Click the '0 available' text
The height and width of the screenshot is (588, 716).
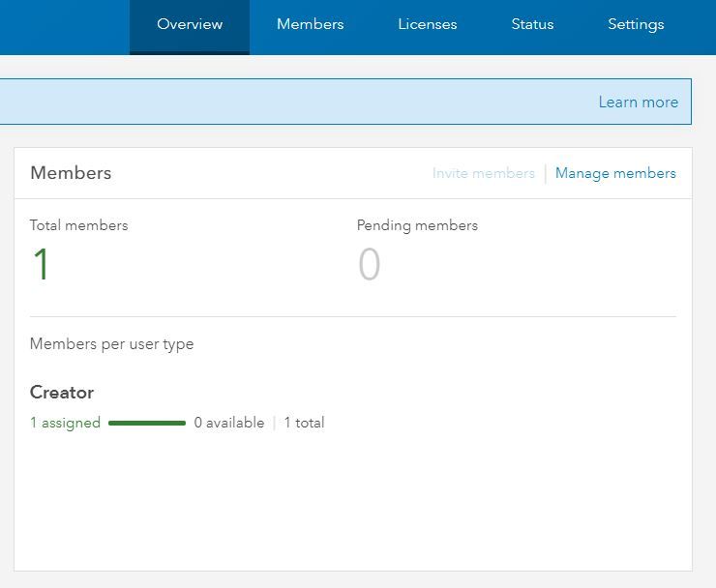coord(228,423)
